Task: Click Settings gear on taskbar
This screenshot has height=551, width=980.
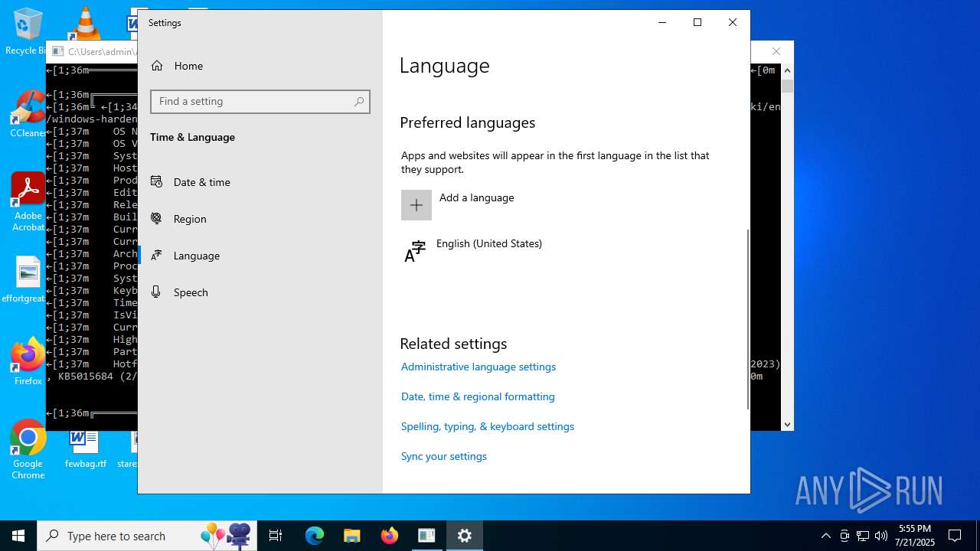Action: [x=464, y=536]
